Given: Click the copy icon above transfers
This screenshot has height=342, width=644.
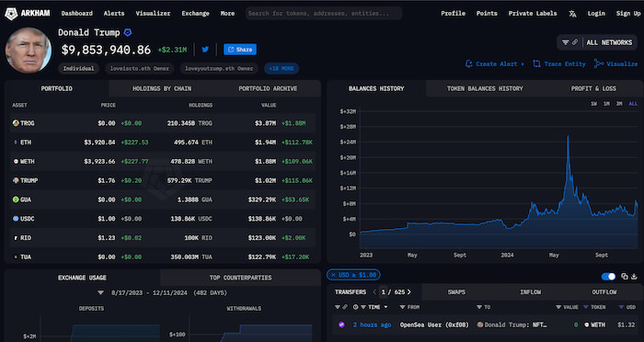Looking at the screenshot, I should pyautogui.click(x=625, y=277).
